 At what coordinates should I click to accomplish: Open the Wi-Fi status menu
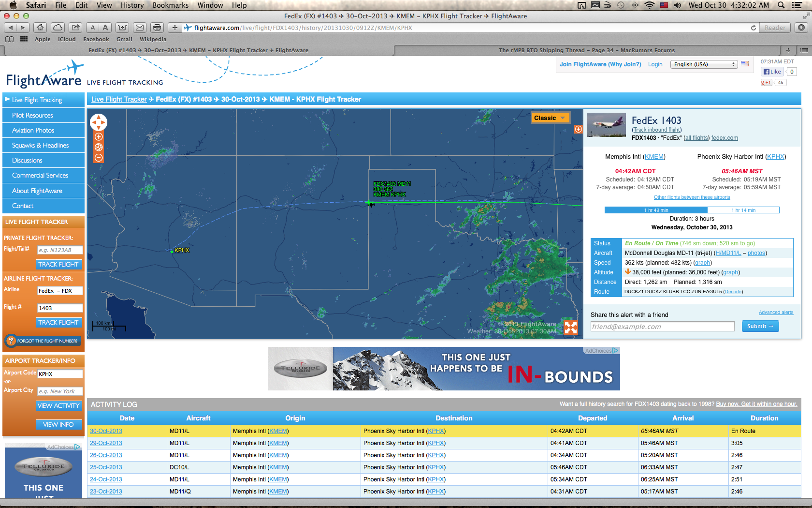(x=650, y=5)
